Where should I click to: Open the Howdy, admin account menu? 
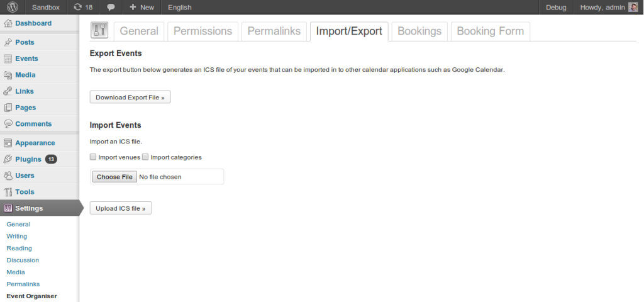pos(609,8)
